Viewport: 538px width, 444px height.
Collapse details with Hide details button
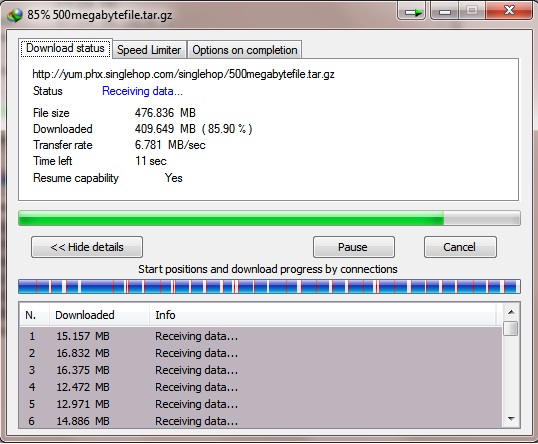click(87, 247)
